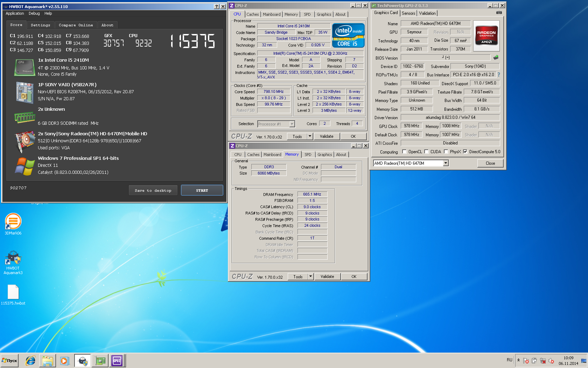Click Tools button in upper CPU-Z window
Image resolution: width=588 pixels, height=368 pixels.
click(x=297, y=136)
